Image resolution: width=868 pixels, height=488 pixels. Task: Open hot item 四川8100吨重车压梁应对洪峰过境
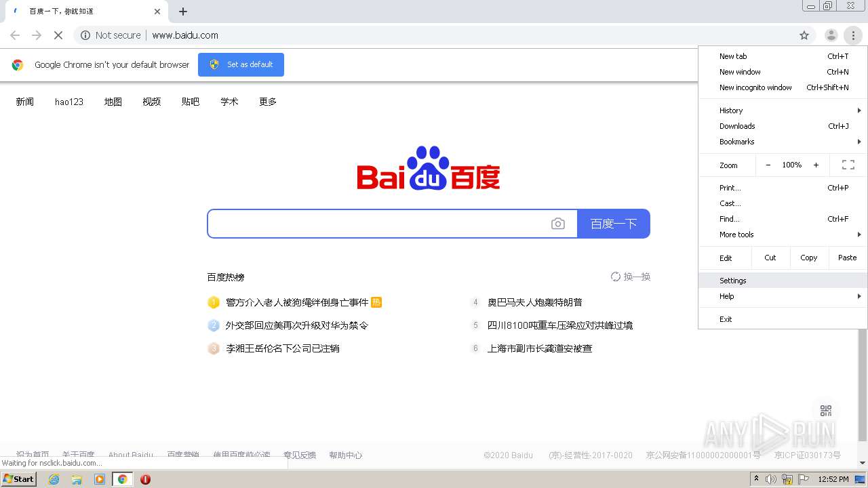click(560, 325)
